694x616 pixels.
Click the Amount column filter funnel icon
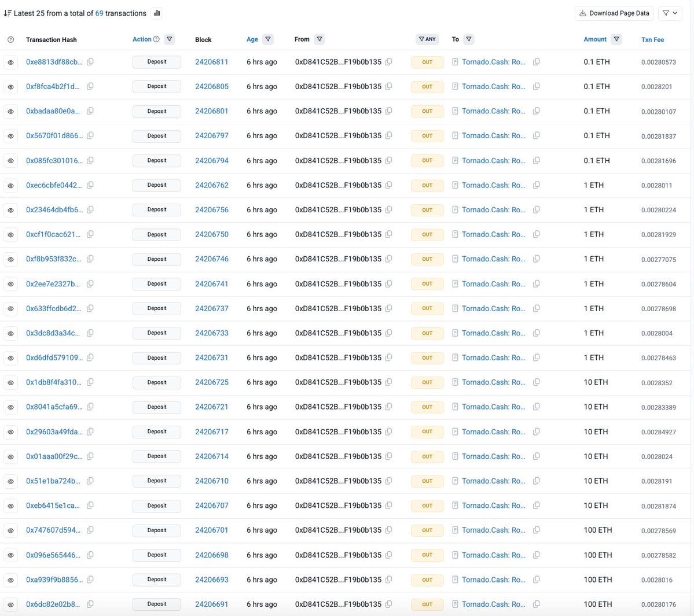coord(616,39)
